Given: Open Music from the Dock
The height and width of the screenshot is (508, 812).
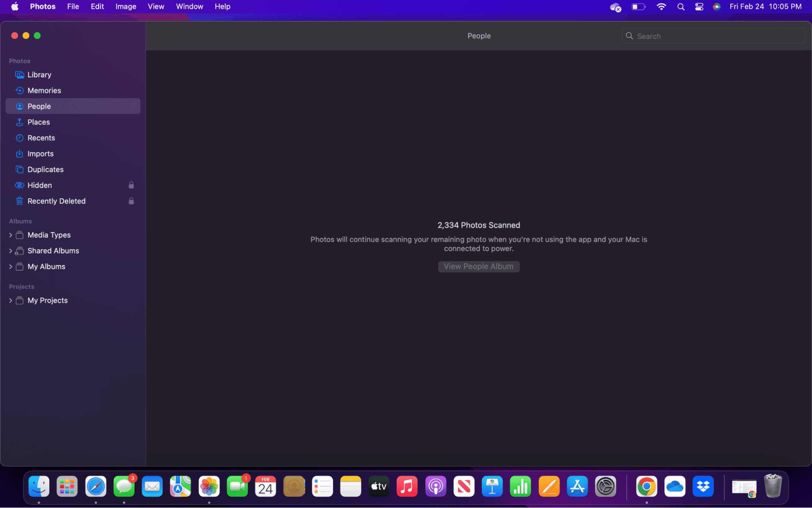Looking at the screenshot, I should 407,486.
